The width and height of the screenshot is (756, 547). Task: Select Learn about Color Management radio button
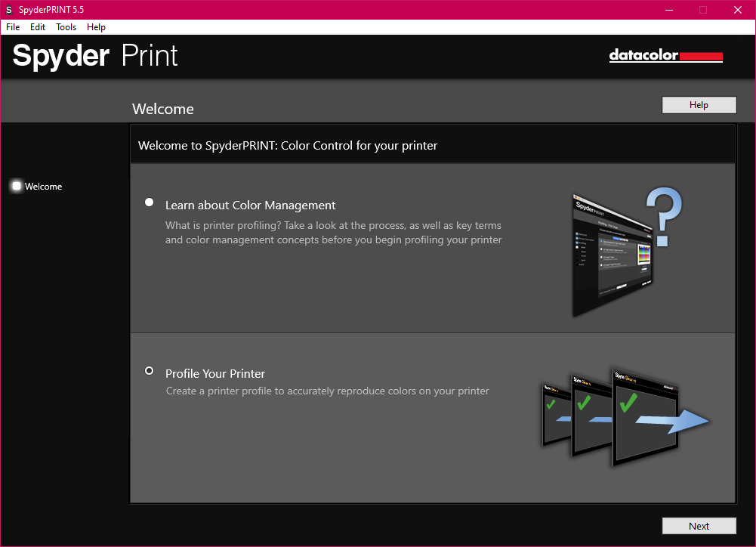pyautogui.click(x=149, y=202)
